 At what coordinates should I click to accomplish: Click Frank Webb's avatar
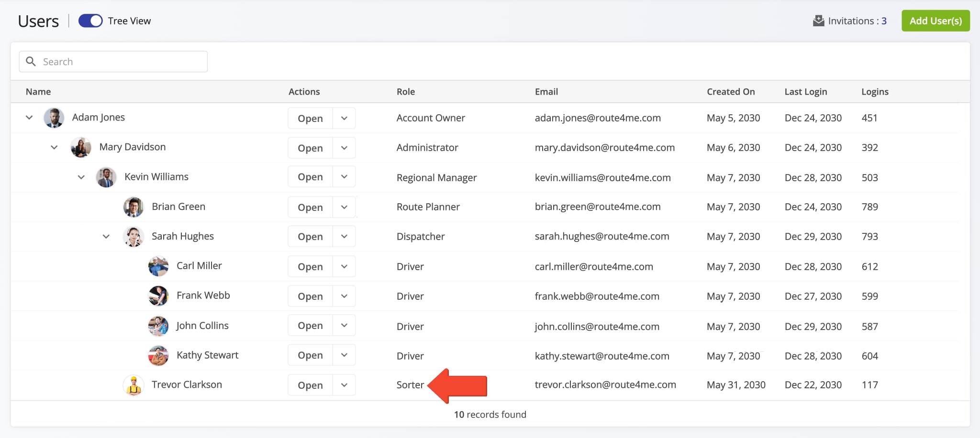pos(158,296)
